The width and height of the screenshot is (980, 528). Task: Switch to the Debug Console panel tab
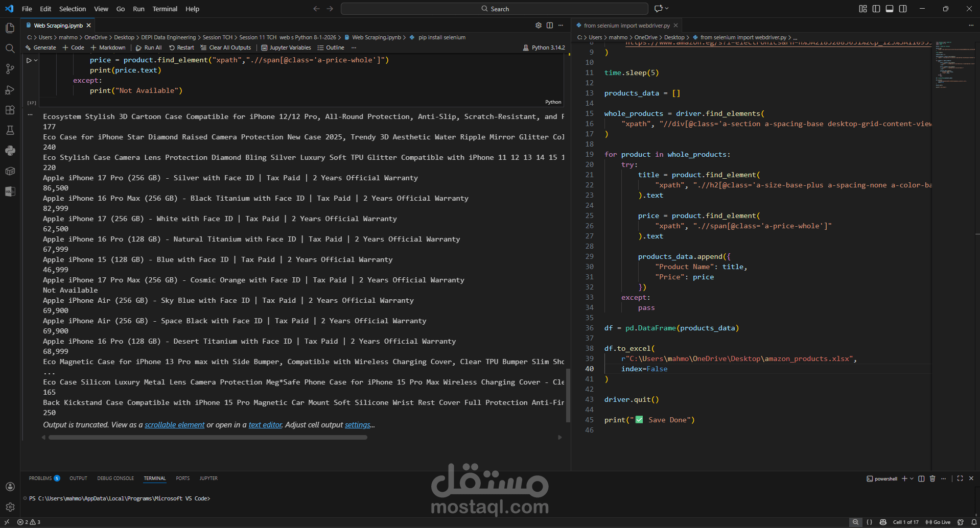[x=115, y=478]
